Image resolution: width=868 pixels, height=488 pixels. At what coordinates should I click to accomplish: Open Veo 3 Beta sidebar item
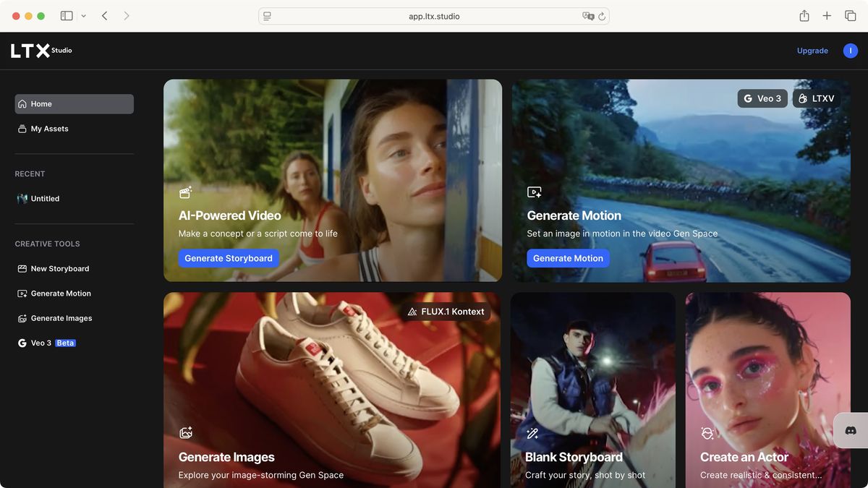pos(75,343)
